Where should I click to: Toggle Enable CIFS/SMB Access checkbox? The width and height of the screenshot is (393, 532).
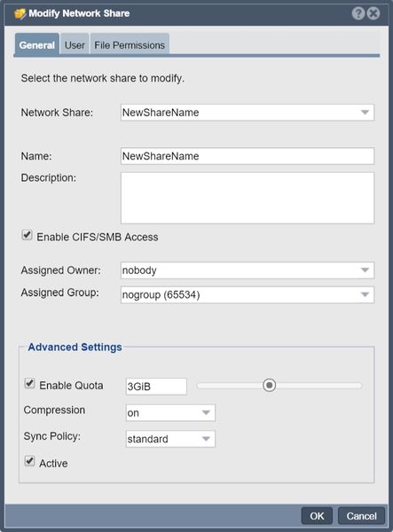(28, 235)
